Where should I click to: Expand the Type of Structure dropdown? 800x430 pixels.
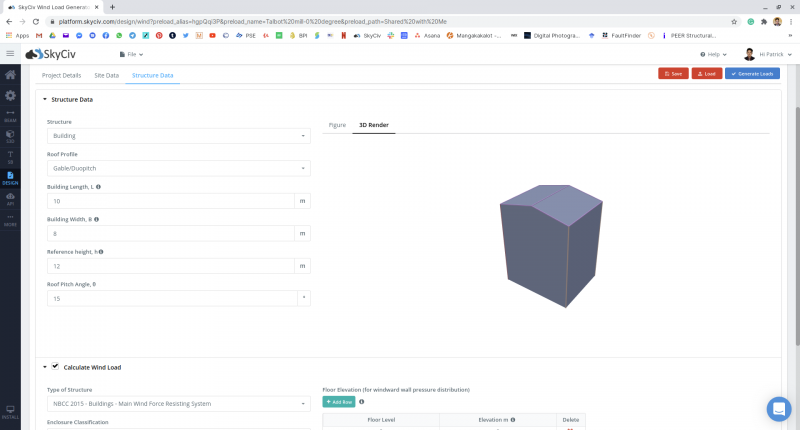(x=178, y=404)
